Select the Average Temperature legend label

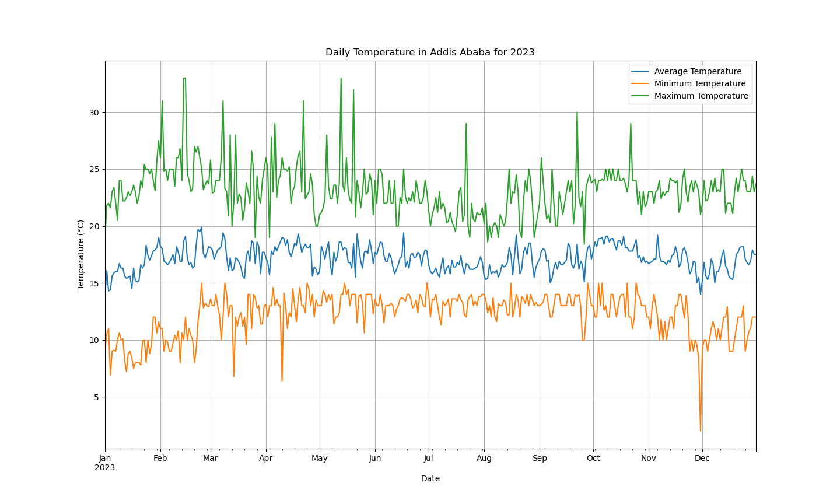click(698, 72)
